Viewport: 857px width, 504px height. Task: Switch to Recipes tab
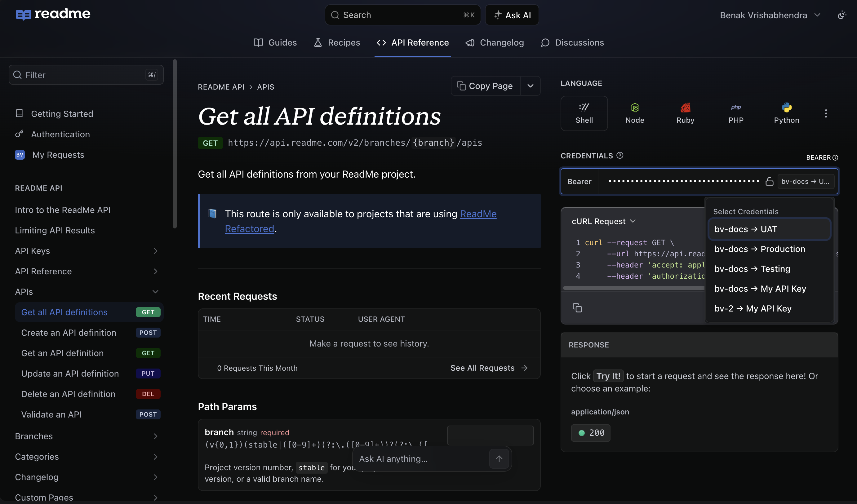click(337, 42)
